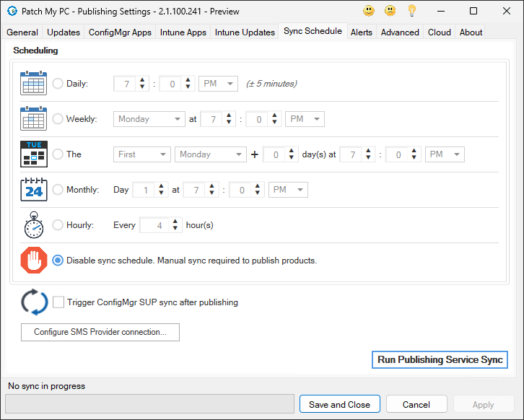Open the Monday dropdown in 'The' row
524x420 pixels.
(x=211, y=154)
